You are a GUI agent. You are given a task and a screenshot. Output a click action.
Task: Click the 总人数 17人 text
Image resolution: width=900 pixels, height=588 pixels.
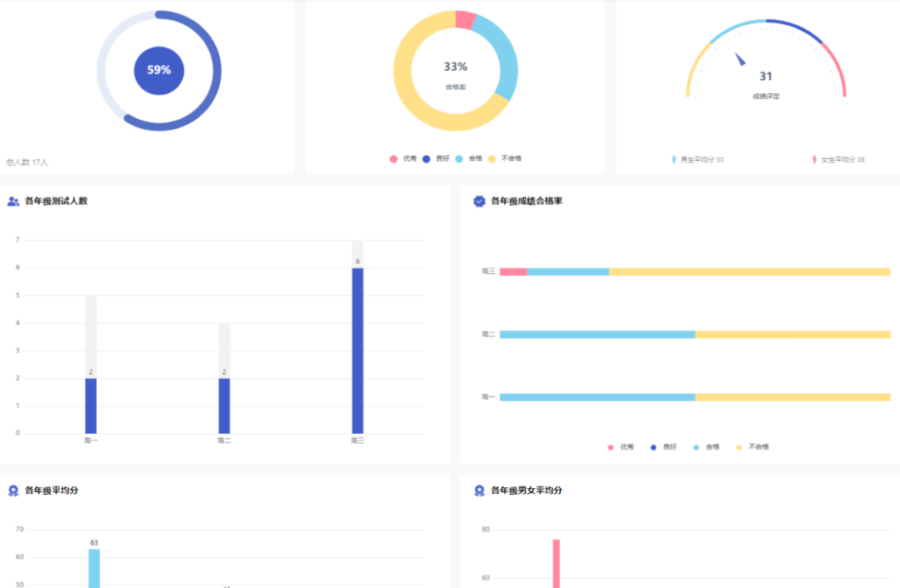[x=27, y=162]
